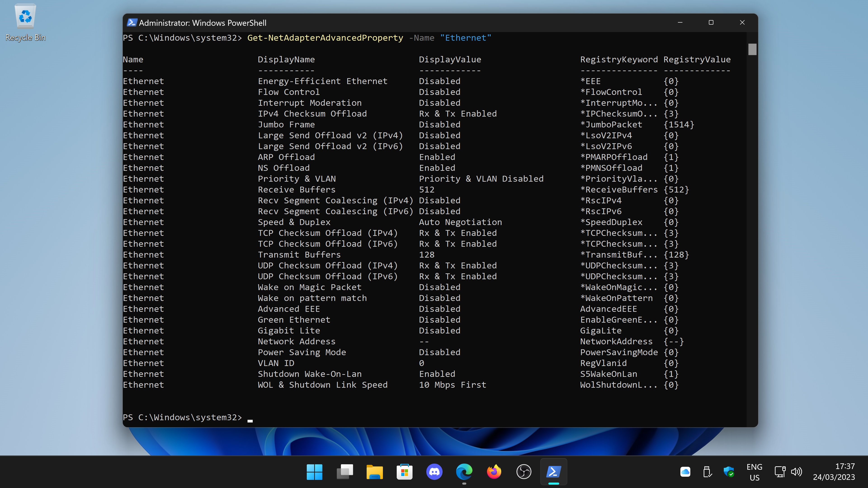Click the Wake on Magic Packet entry
868x488 pixels.
[x=310, y=287]
